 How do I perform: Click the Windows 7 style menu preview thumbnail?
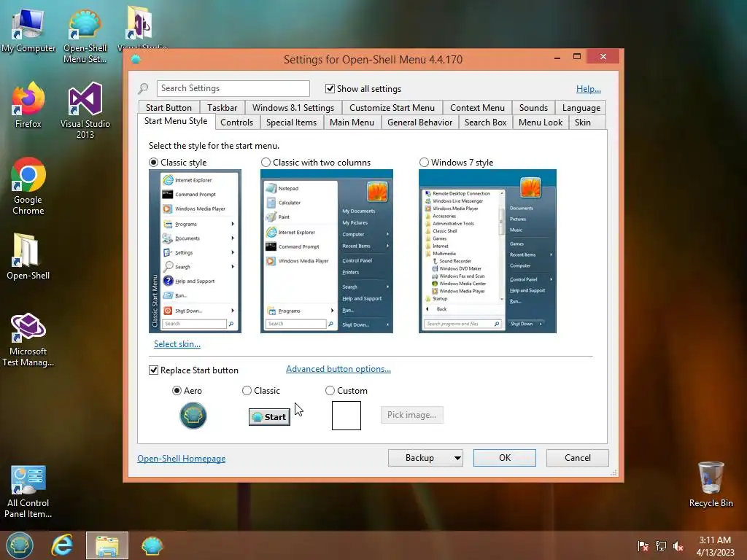pyautogui.click(x=487, y=251)
